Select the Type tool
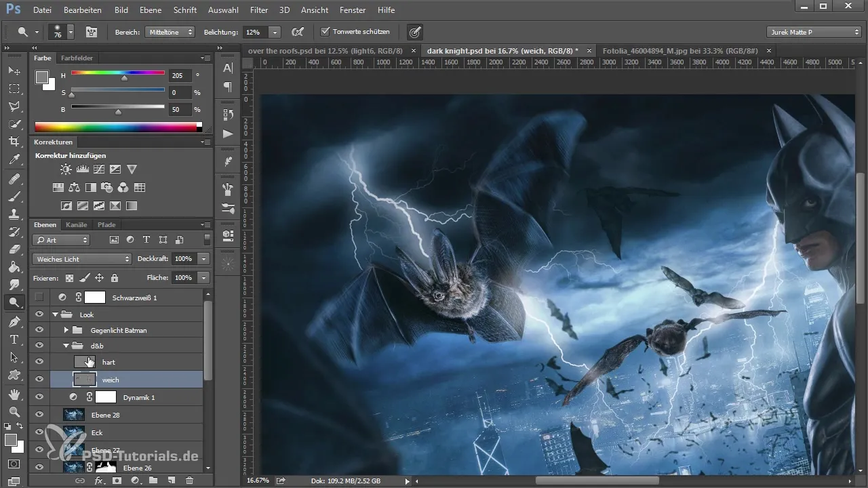868x488 pixels. (x=14, y=339)
